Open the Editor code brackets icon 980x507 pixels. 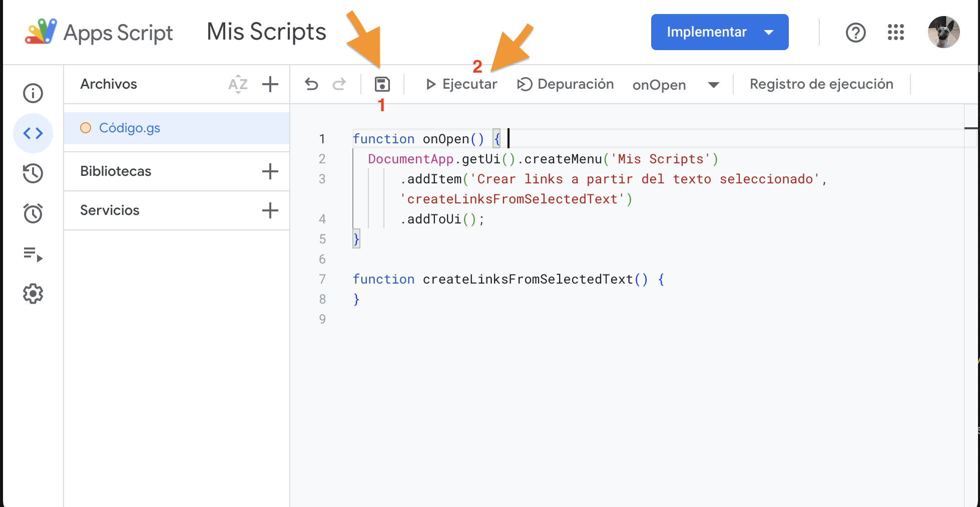pyautogui.click(x=33, y=133)
